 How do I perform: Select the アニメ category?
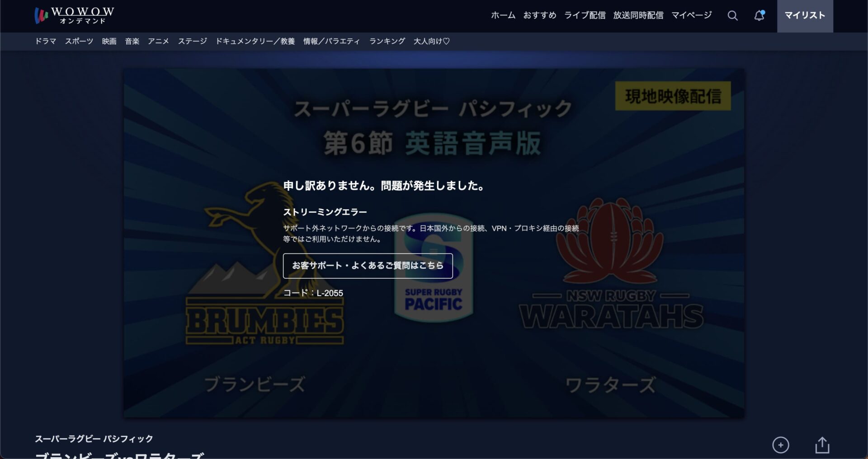(x=158, y=41)
